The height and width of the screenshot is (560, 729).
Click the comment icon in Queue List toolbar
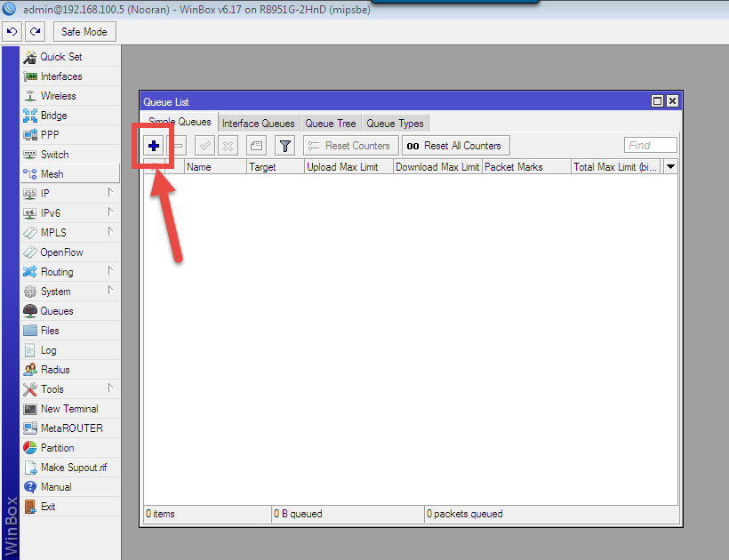(255, 146)
